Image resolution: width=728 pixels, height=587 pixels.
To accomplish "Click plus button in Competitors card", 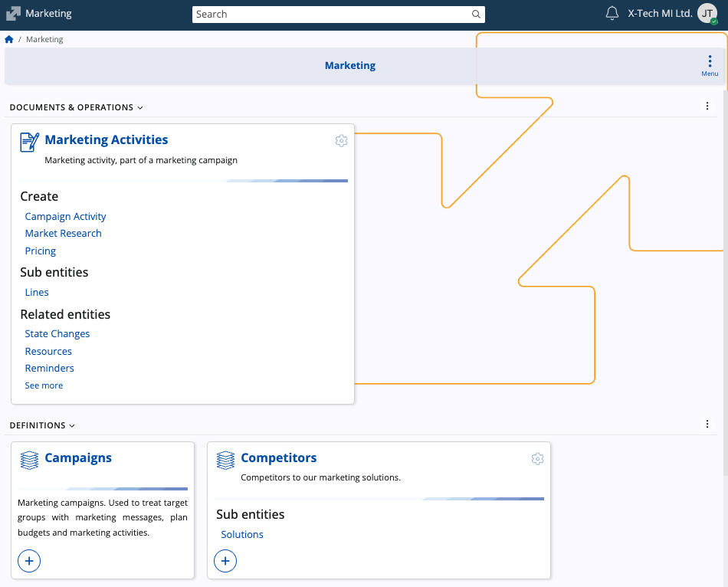I will (225, 561).
